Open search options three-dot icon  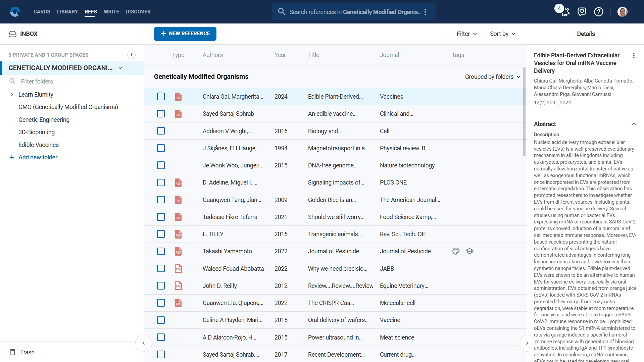pyautogui.click(x=426, y=12)
